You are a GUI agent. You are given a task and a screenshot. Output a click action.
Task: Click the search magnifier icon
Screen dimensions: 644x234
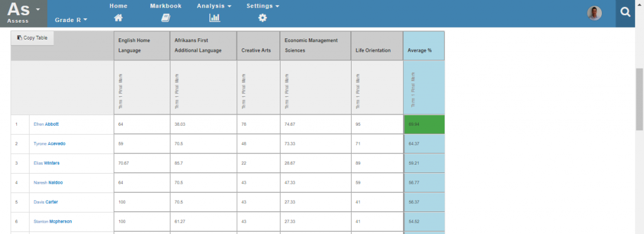(x=625, y=13)
